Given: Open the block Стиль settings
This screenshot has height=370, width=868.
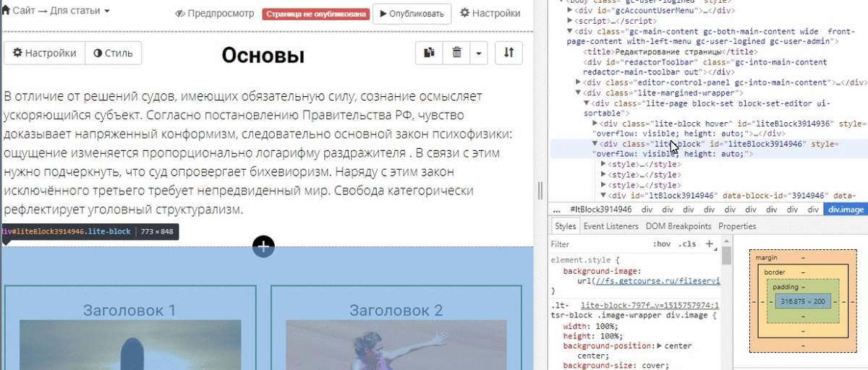Looking at the screenshot, I should [114, 53].
